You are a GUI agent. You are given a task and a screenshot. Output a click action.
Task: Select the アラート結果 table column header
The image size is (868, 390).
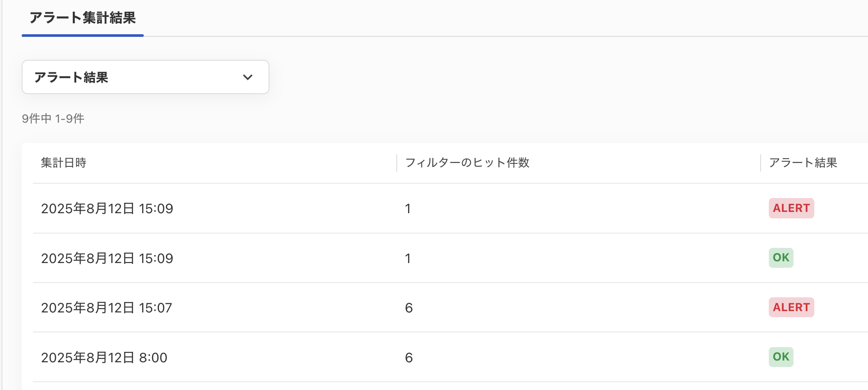click(x=803, y=162)
